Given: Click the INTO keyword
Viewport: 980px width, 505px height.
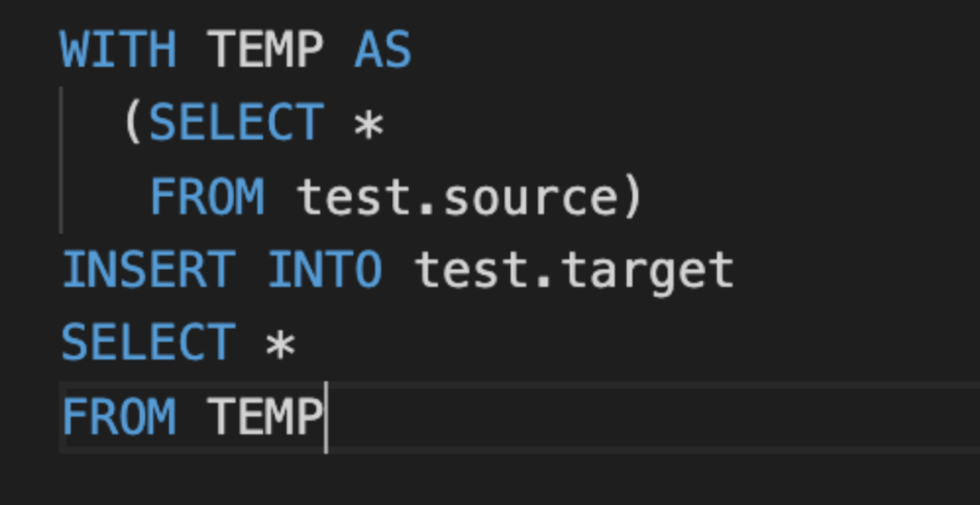Looking at the screenshot, I should pos(324,271).
